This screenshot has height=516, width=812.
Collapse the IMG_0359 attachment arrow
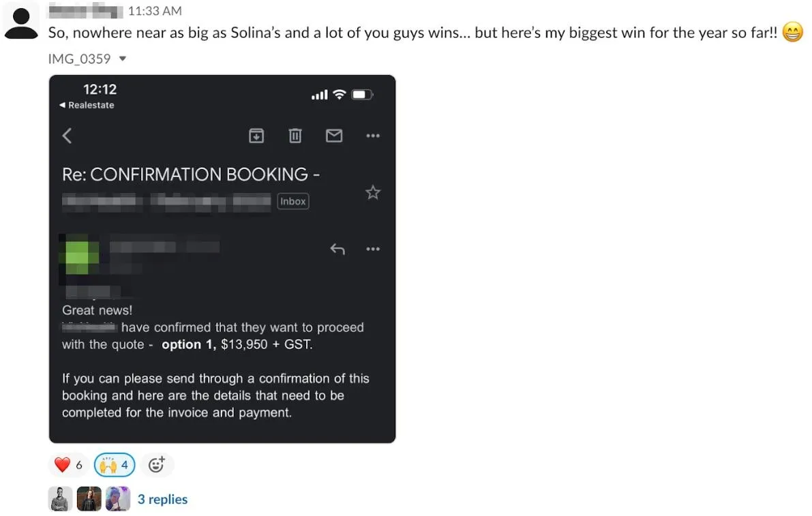(123, 59)
